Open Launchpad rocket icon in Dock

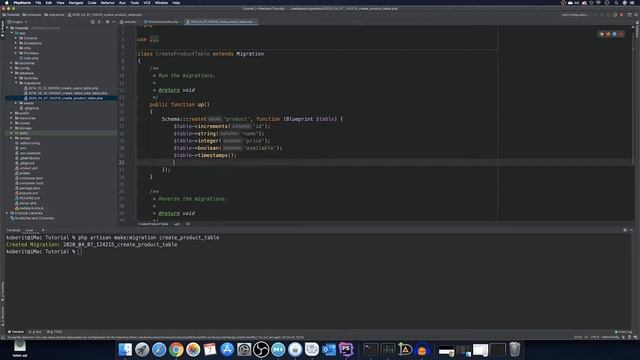pyautogui.click(x=142, y=349)
